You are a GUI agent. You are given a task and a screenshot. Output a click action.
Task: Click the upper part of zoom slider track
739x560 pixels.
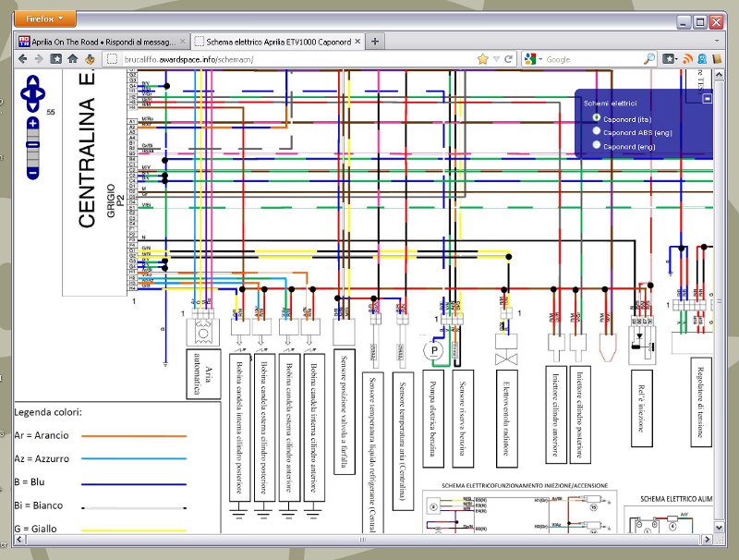[x=32, y=135]
